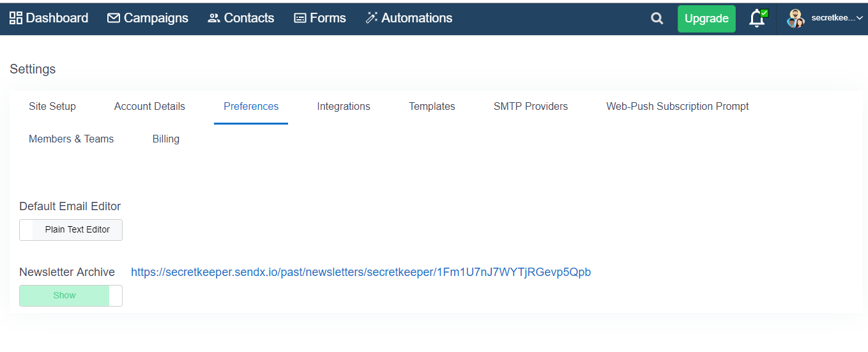
Task: Click the Automations magic wand icon
Action: point(372,18)
